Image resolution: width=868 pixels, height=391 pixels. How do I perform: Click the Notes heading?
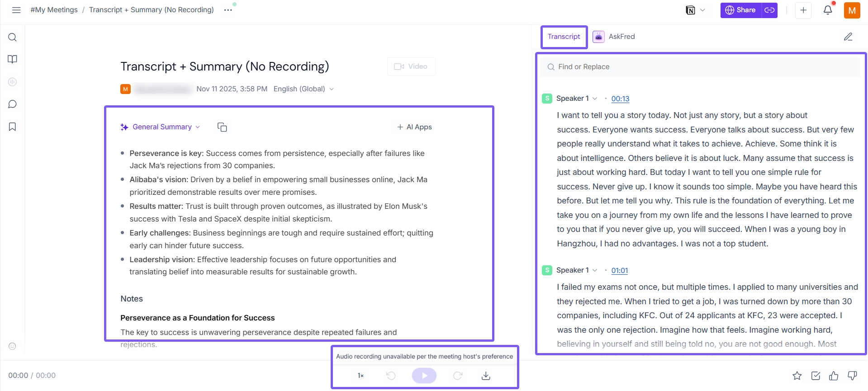132,299
